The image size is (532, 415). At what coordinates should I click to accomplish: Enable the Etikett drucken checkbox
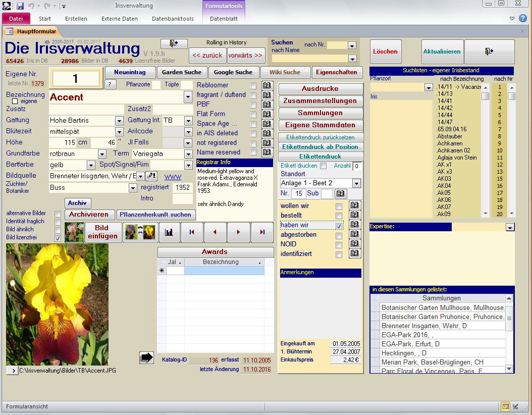324,166
